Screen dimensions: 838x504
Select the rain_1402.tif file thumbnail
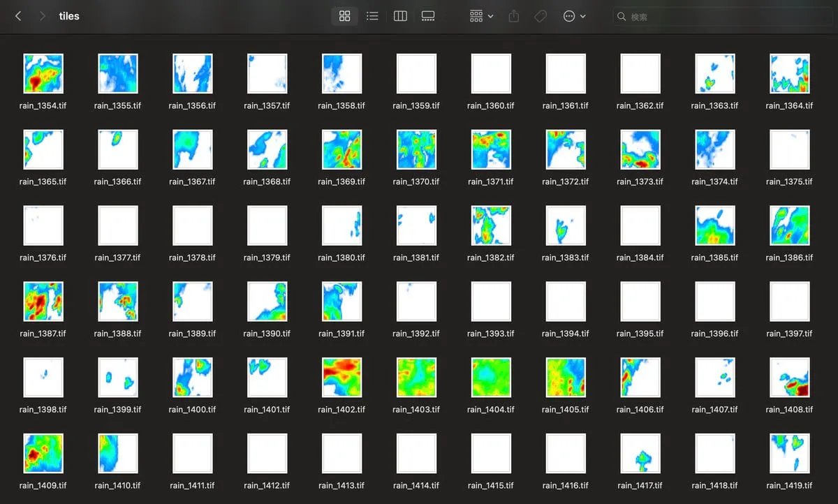(x=341, y=378)
